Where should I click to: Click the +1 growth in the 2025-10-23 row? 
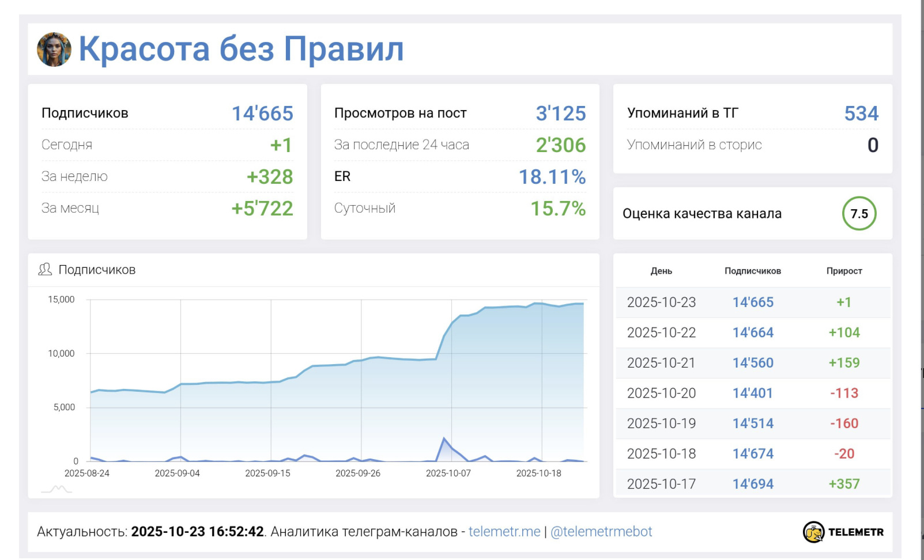tap(844, 302)
